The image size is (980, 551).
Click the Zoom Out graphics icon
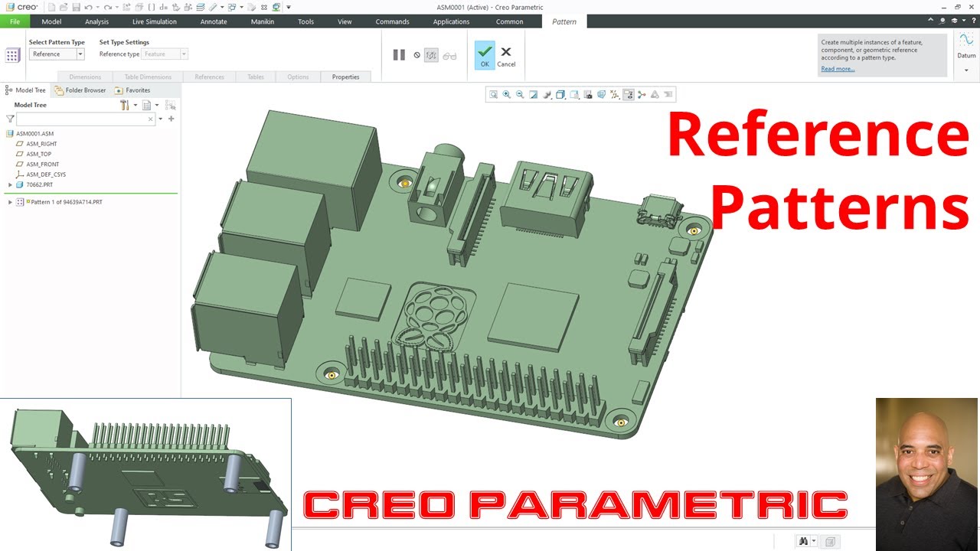pos(520,95)
